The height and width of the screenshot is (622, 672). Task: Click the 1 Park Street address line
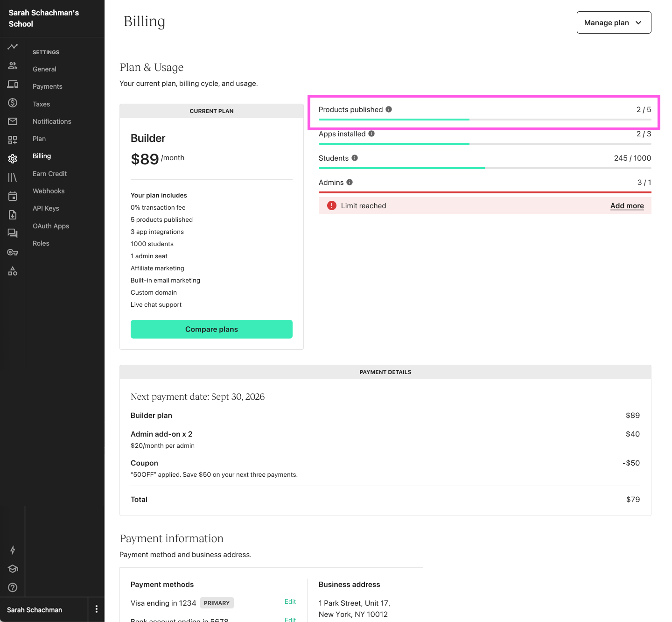coord(354,603)
